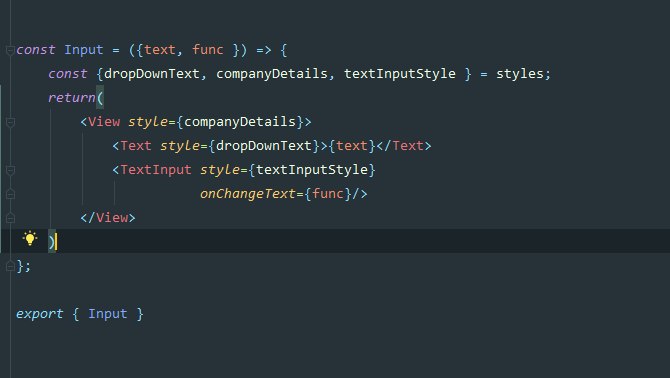Click the indented 'const' keyword before dropDownText
Image resolution: width=670 pixels, height=378 pixels.
pos(68,74)
